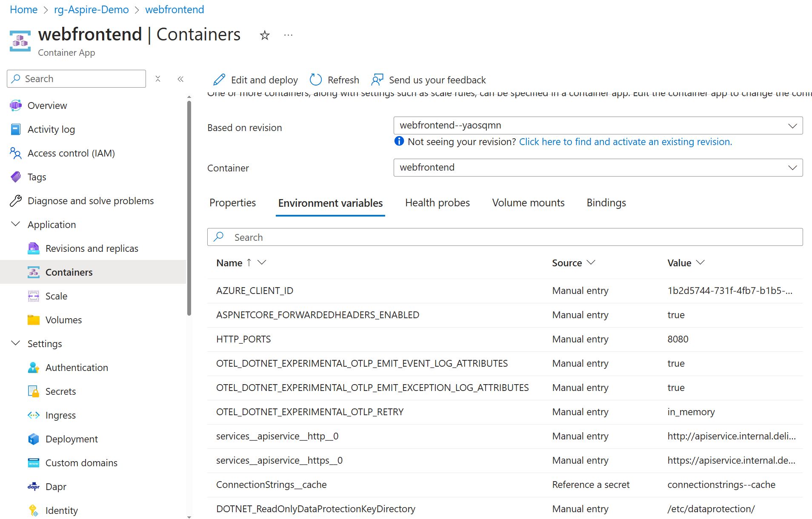Screen dimensions: 812x519
Task: Click the Tags icon
Action: (16, 177)
